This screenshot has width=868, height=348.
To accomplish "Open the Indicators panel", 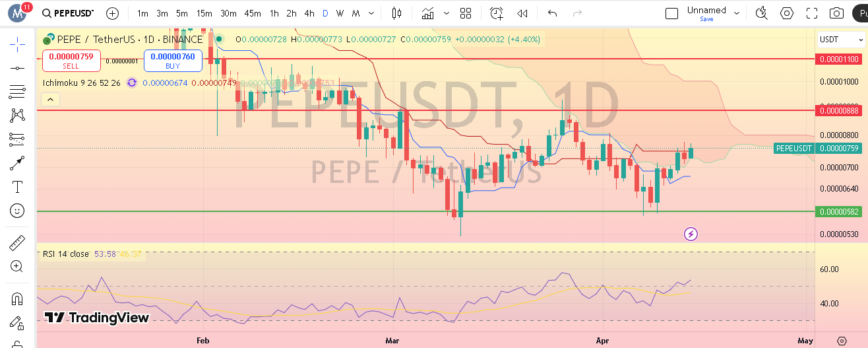I will coord(428,13).
